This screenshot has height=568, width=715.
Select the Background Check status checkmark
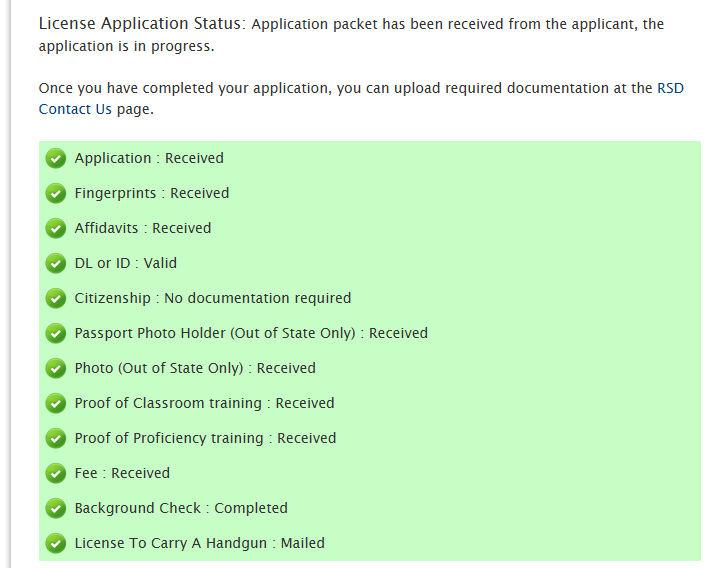56,508
